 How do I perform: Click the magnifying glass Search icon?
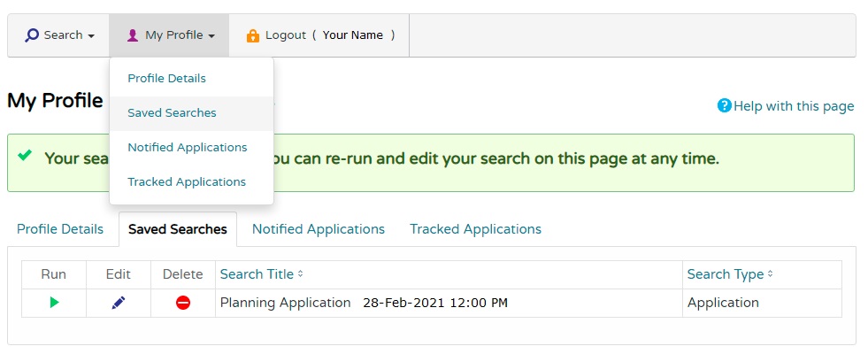coord(32,35)
